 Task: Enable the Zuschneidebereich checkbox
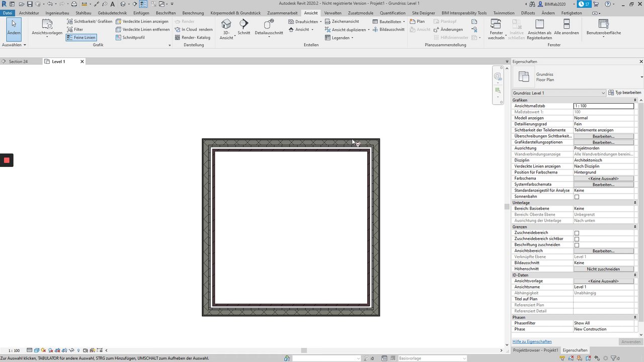(577, 233)
